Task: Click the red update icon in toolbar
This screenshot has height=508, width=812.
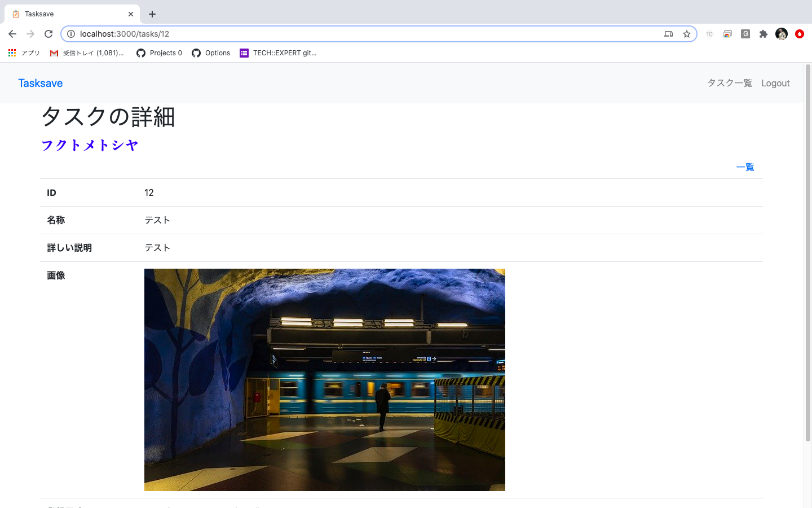Action: pos(800,34)
